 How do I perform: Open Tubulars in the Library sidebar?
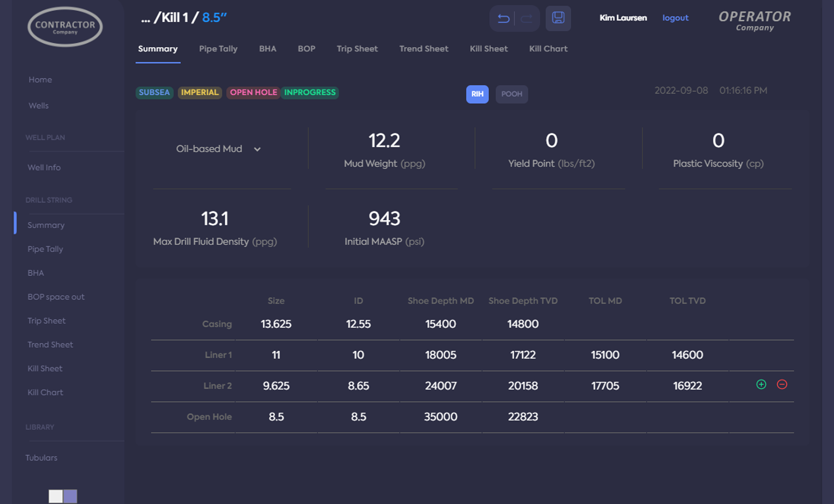41,457
